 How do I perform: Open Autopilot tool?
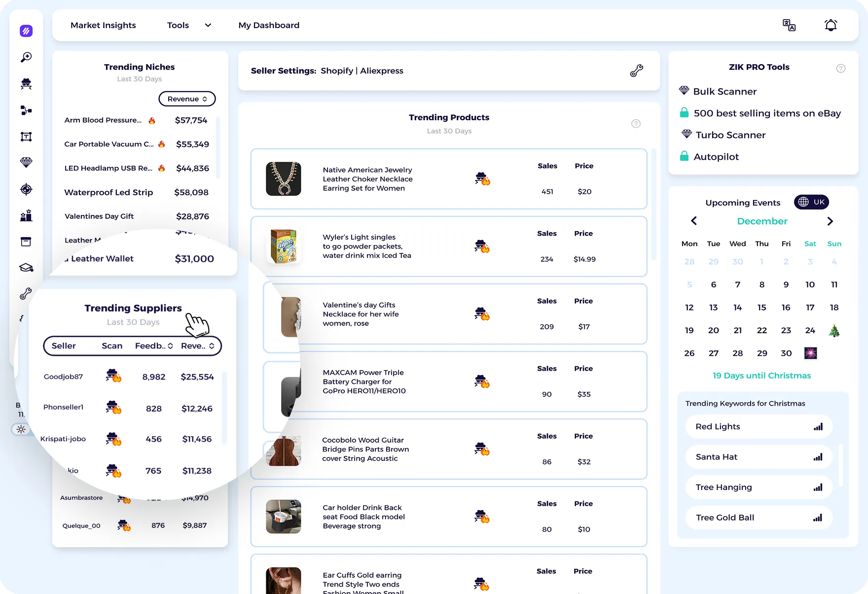click(x=716, y=157)
